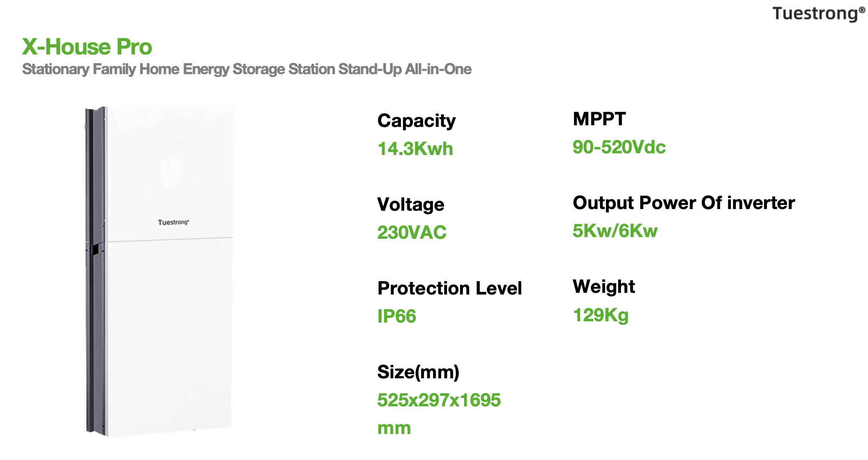The height and width of the screenshot is (460, 868).
Task: Click the 129Kg weight value
Action: pos(600,315)
